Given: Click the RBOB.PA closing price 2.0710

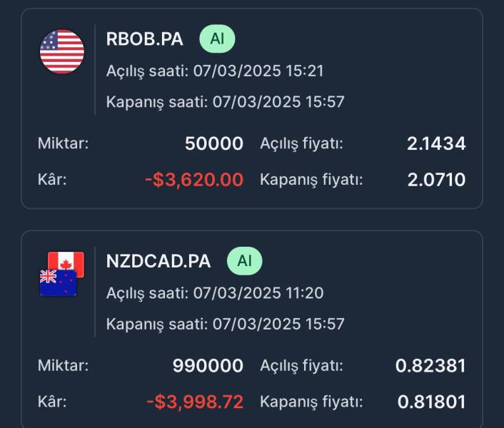Looking at the screenshot, I should pyautogui.click(x=436, y=180).
